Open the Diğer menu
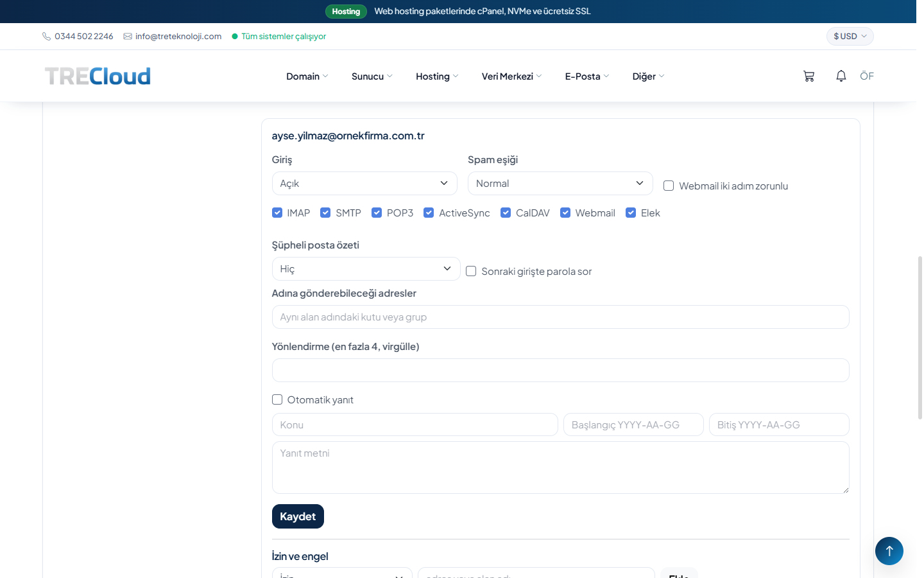Screen dimensions: 924x578 click(649, 76)
